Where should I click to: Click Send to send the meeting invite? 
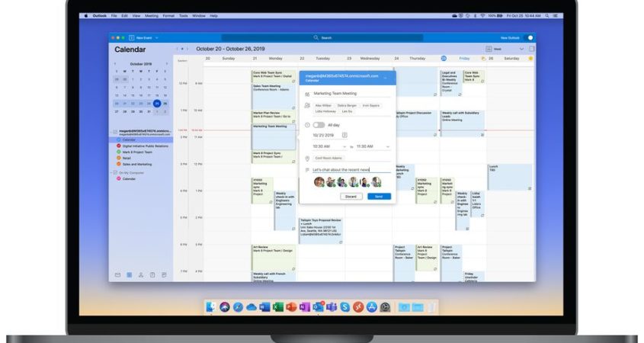click(379, 197)
